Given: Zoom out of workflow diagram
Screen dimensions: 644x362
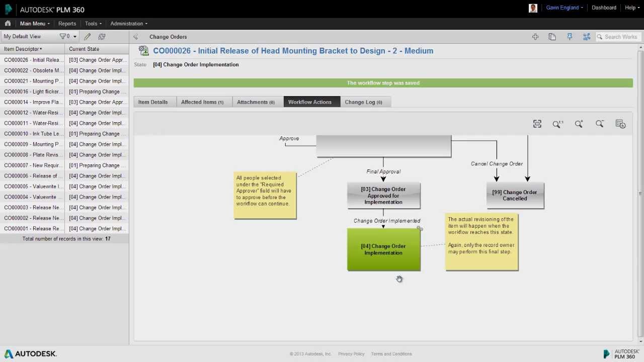Looking at the screenshot, I should pyautogui.click(x=600, y=124).
